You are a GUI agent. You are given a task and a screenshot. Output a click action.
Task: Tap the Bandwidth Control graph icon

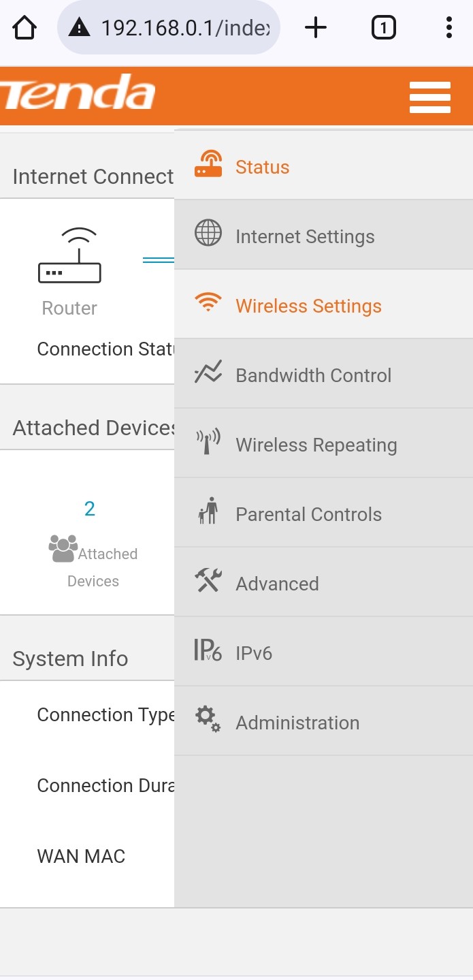tap(208, 373)
